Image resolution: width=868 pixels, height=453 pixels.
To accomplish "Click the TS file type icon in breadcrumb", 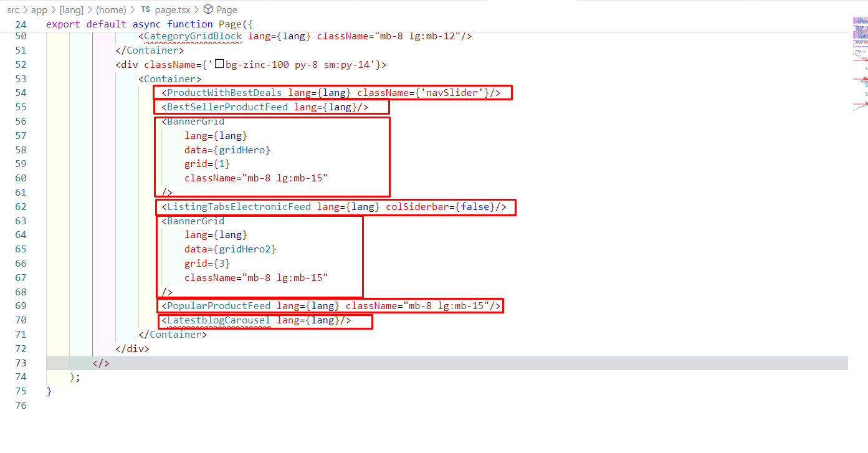I will coord(145,9).
